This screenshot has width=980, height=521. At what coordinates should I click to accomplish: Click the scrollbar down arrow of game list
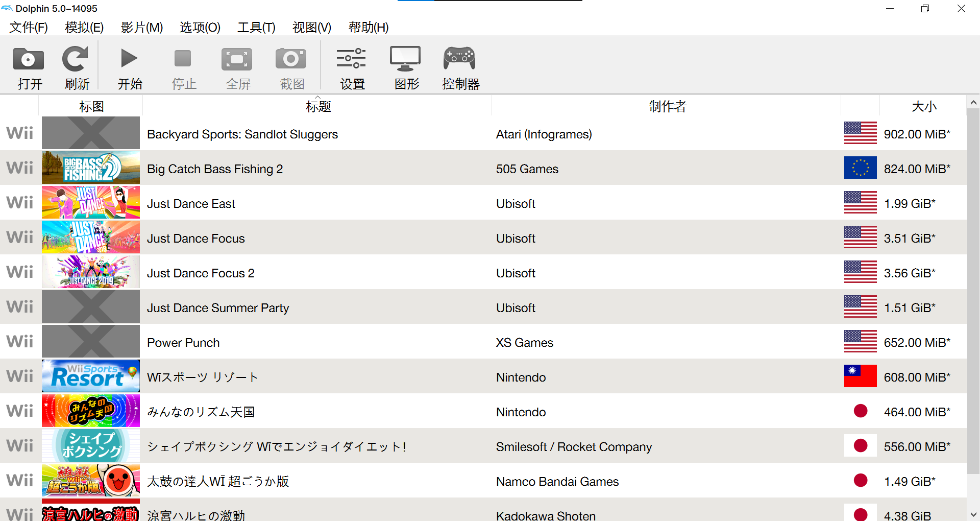pos(973,514)
